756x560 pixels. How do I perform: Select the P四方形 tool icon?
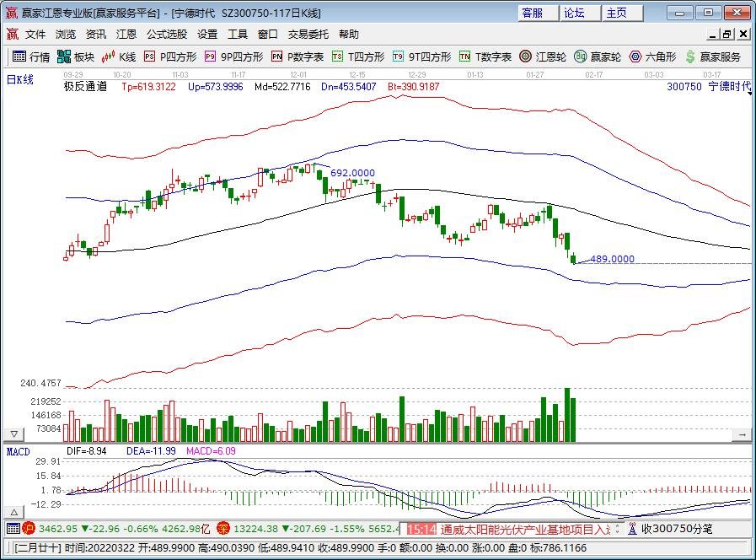click(x=149, y=57)
